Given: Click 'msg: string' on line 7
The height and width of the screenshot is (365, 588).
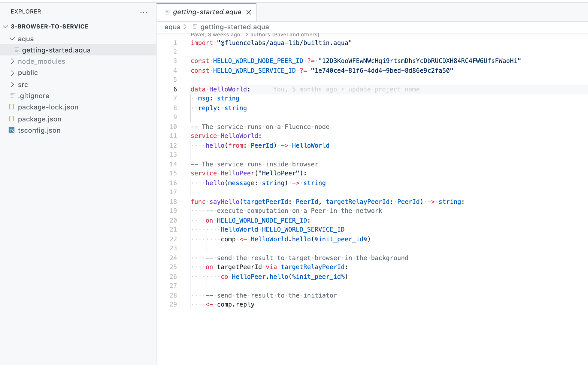Looking at the screenshot, I should (x=219, y=98).
